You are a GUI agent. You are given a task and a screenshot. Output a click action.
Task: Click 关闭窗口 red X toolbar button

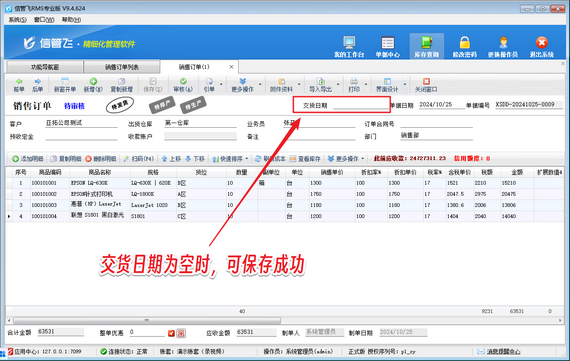426,85
